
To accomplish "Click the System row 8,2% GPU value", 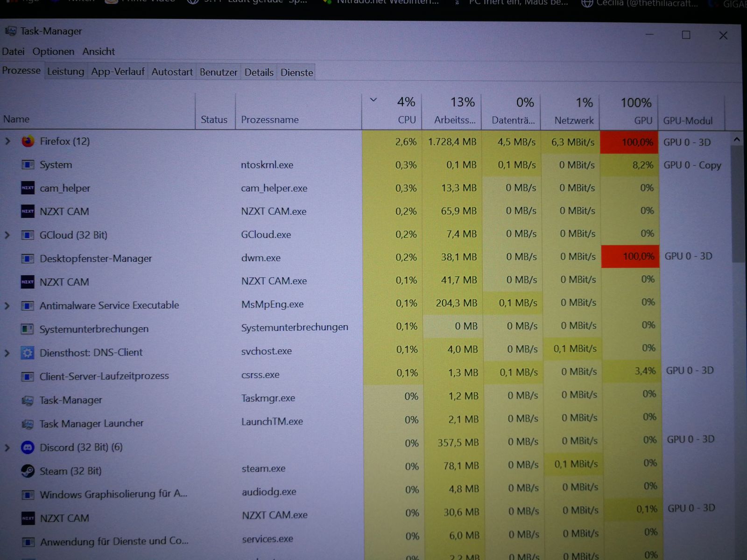I will click(x=643, y=165).
